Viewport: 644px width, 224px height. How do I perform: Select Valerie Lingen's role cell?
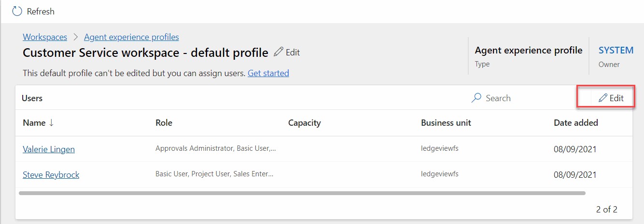[x=215, y=149]
